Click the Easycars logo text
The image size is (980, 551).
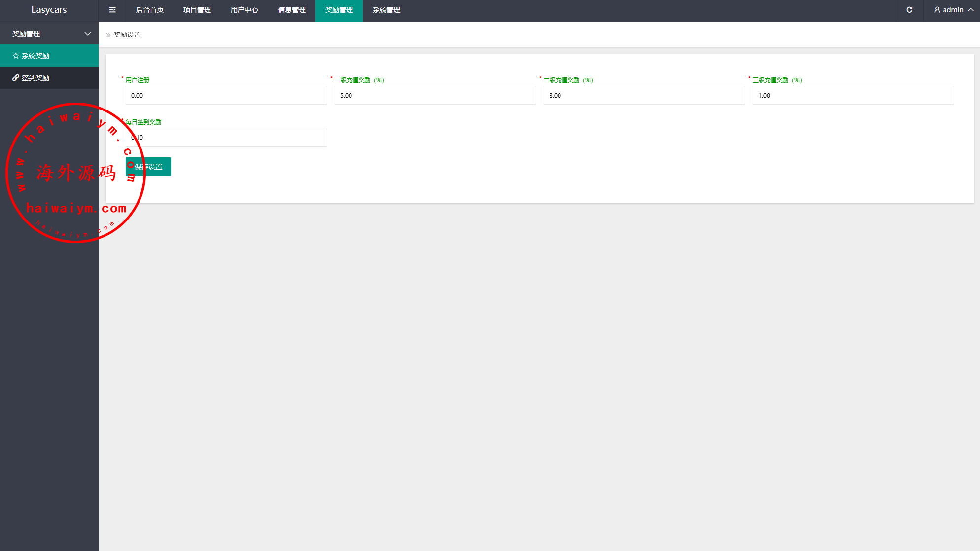point(49,10)
